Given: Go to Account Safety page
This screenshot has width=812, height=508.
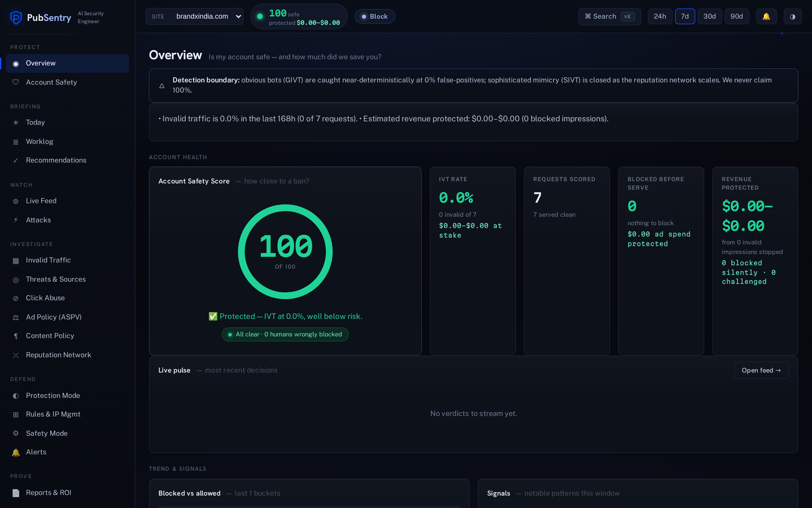Looking at the screenshot, I should point(67,82).
